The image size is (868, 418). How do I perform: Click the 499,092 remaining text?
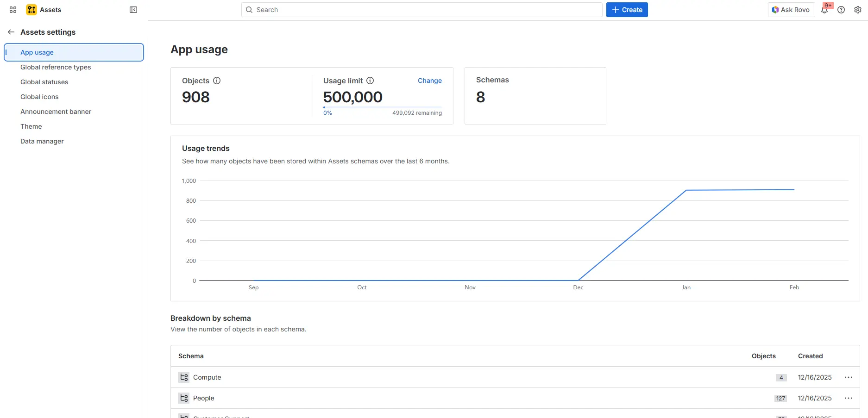(x=417, y=113)
